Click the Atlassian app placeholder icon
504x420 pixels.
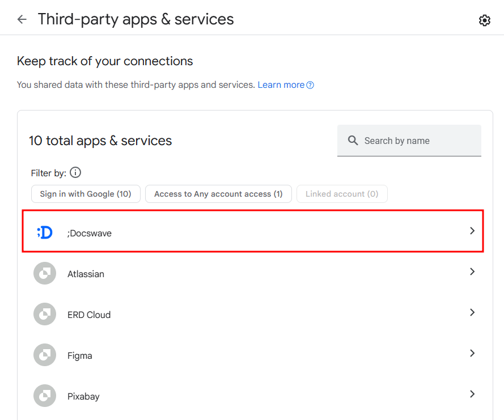point(45,273)
